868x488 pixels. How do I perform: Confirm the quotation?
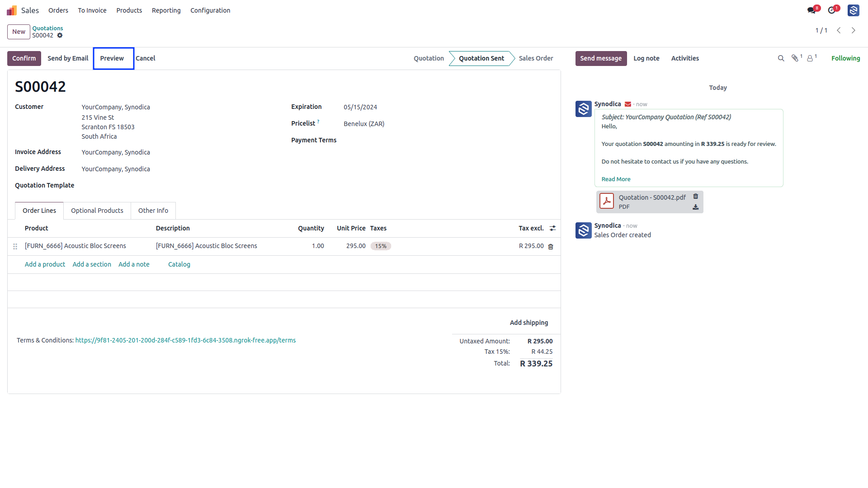tap(24, 58)
